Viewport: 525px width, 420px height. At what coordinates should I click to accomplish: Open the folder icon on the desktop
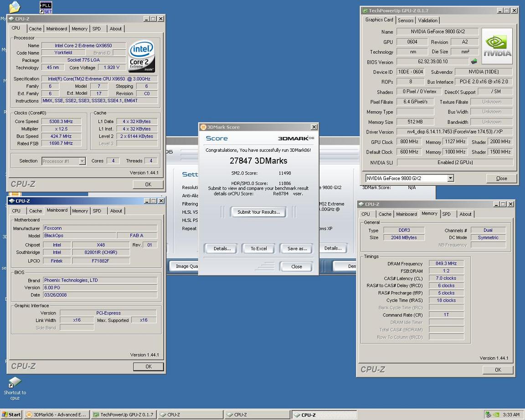[x=15, y=7]
